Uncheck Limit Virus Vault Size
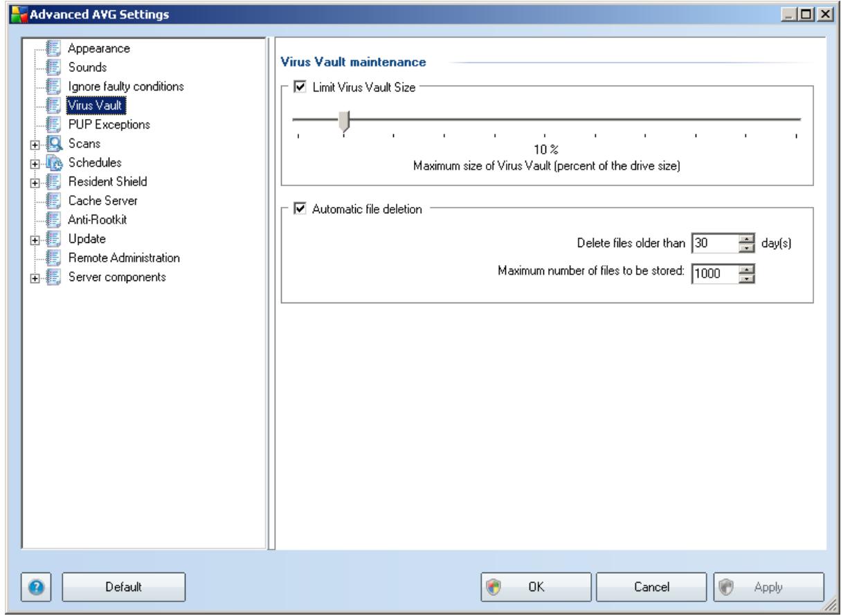 tap(299, 88)
